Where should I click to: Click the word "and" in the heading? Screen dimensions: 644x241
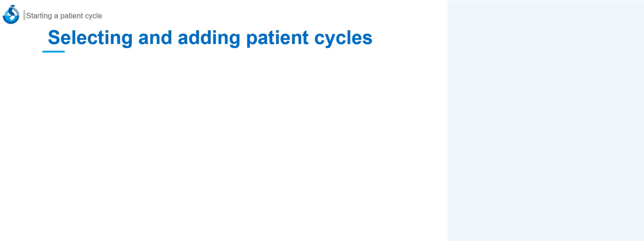click(155, 38)
